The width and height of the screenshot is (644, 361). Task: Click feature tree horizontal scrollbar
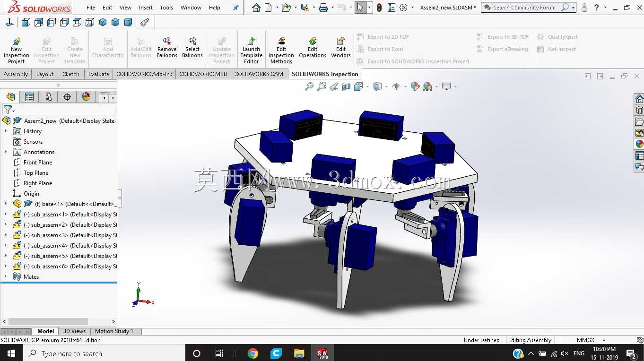(x=48, y=322)
